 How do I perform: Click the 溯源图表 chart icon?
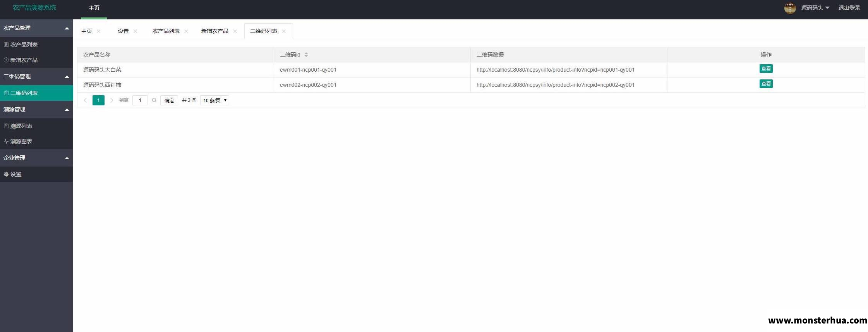6,141
